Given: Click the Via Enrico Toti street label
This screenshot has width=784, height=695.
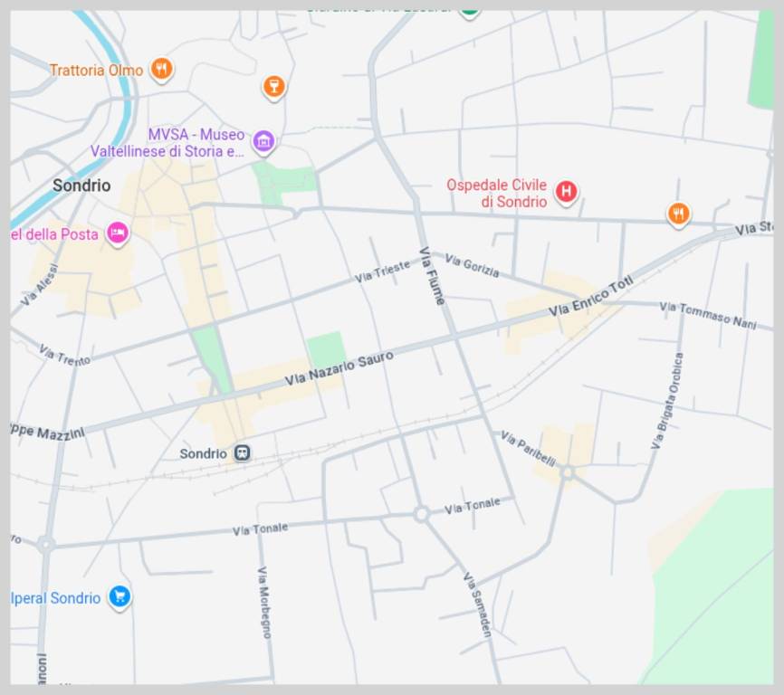Looking at the screenshot, I should tap(590, 297).
